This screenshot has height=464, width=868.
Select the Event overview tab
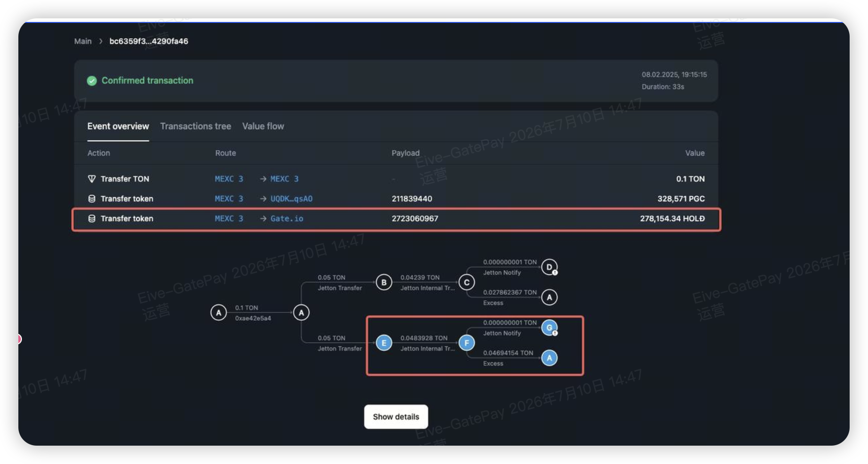[x=118, y=126]
